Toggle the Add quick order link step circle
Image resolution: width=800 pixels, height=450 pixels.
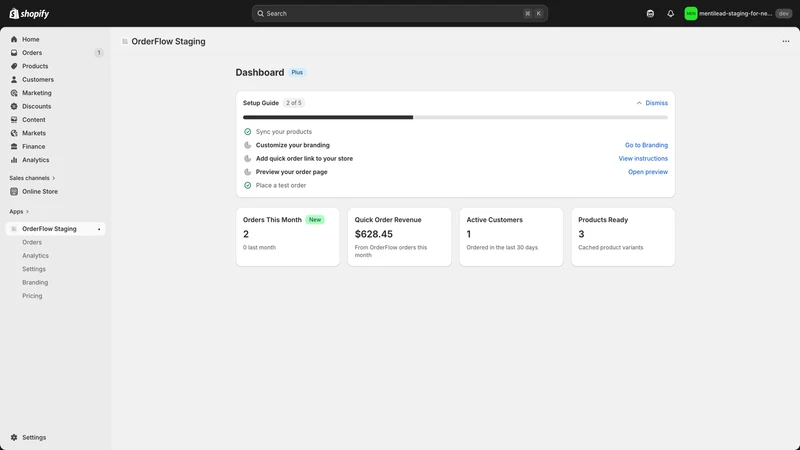(x=247, y=159)
